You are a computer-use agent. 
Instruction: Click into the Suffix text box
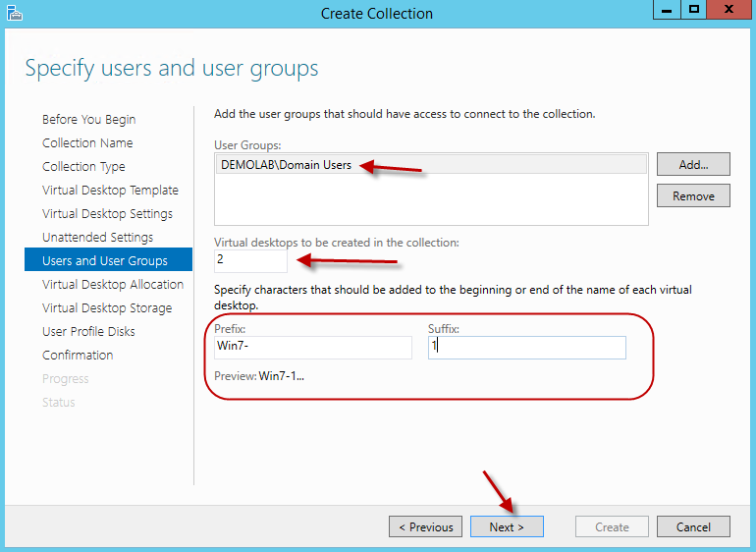pos(526,348)
